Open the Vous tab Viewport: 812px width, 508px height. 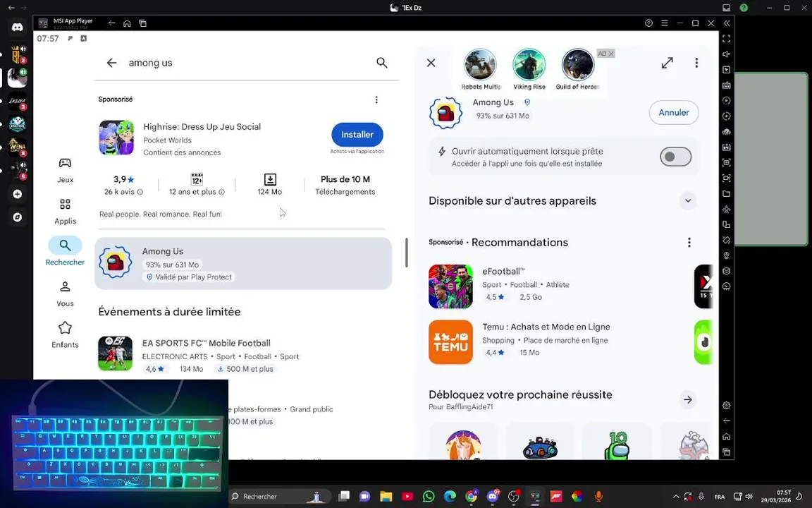pyautogui.click(x=65, y=294)
